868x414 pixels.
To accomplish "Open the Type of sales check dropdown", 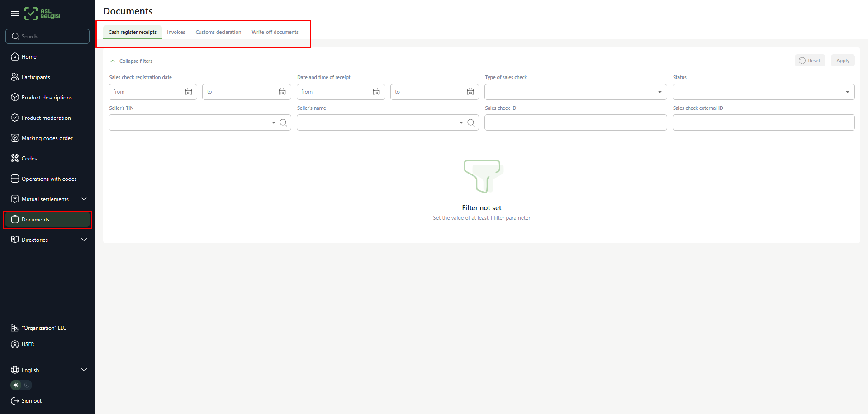I will click(x=575, y=92).
